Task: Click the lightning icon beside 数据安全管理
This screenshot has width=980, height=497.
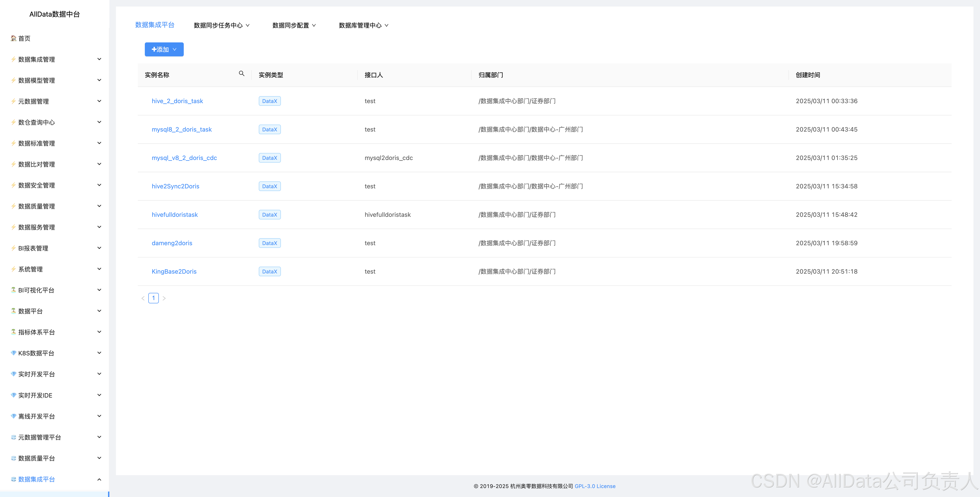Action: (14, 185)
